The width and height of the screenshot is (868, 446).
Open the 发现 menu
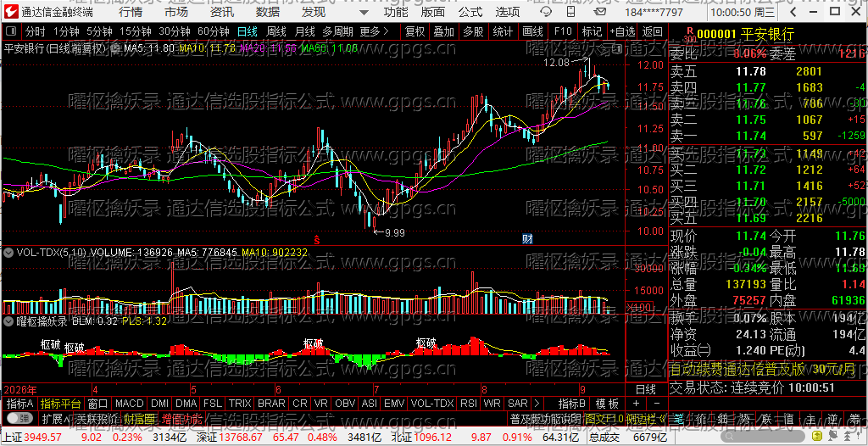point(314,12)
